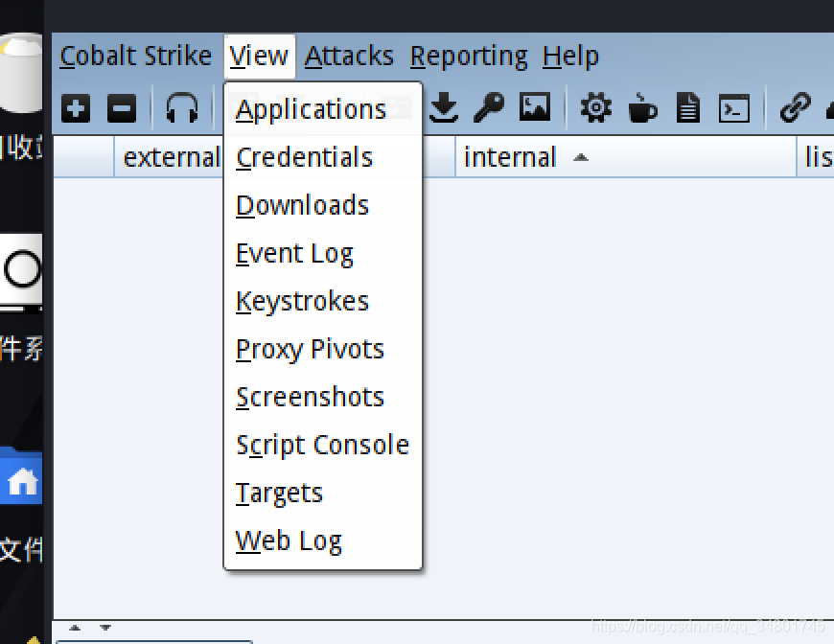Choose Event Log in the View menu
Screen dimensions: 834x644
pyautogui.click(x=323, y=254)
